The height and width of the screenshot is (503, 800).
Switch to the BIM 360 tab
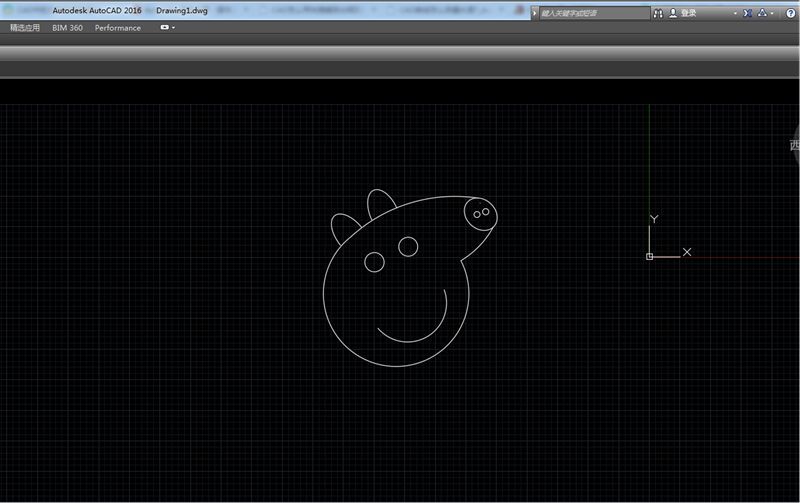click(67, 28)
